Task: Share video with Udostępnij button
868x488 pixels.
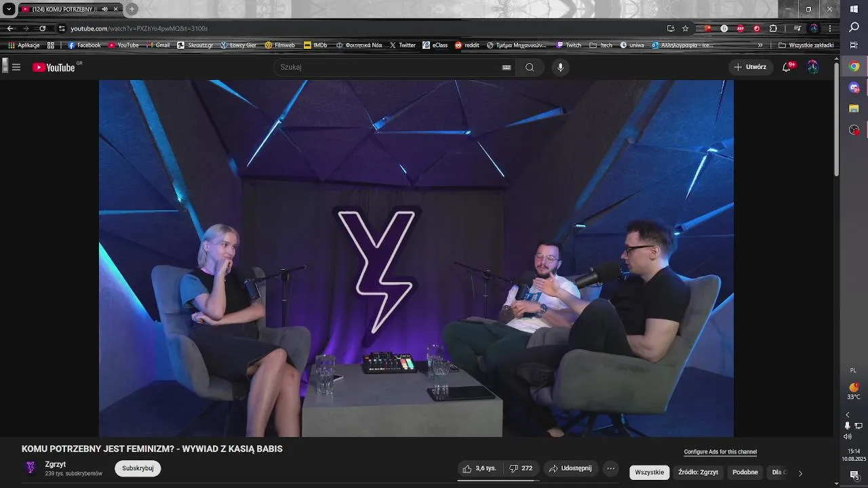Action: tap(570, 468)
